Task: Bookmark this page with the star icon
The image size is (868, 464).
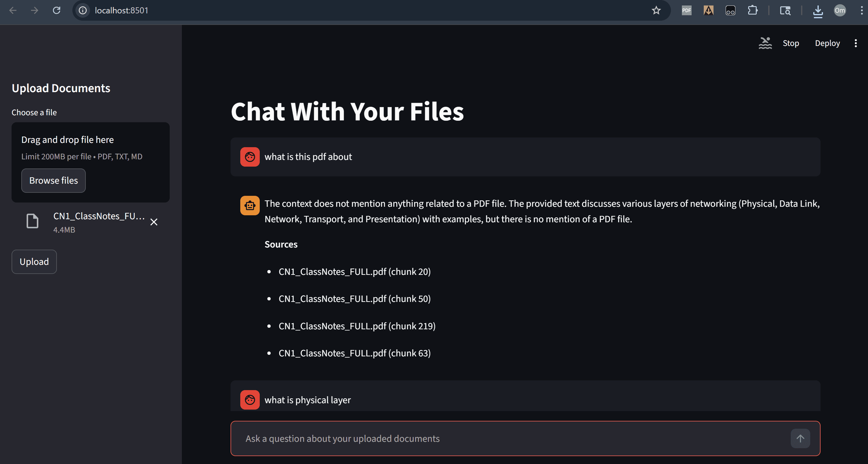Action: tap(656, 10)
